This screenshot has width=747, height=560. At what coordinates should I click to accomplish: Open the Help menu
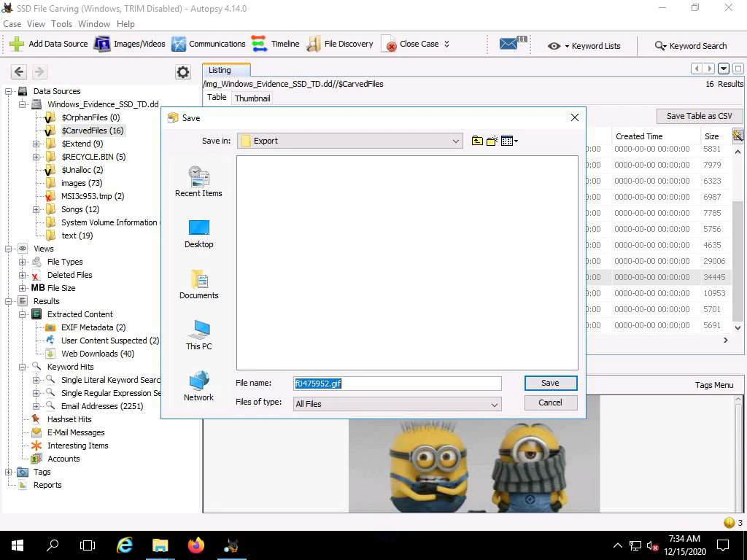click(x=125, y=24)
